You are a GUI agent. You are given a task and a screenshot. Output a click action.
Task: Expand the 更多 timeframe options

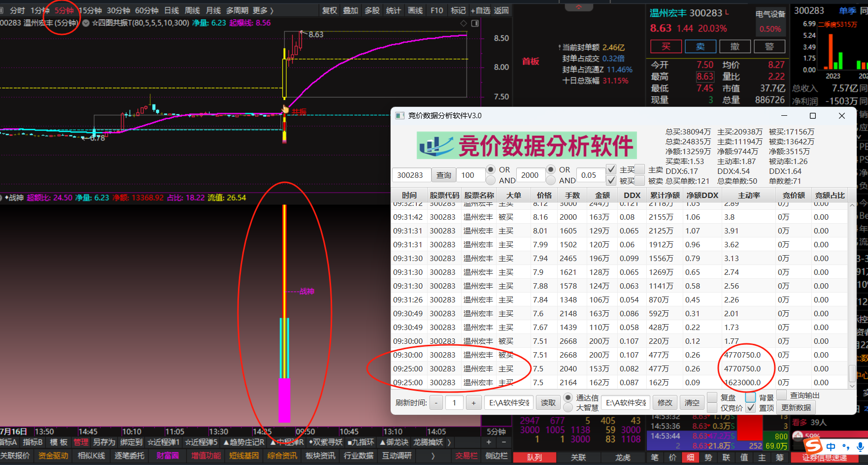point(263,10)
